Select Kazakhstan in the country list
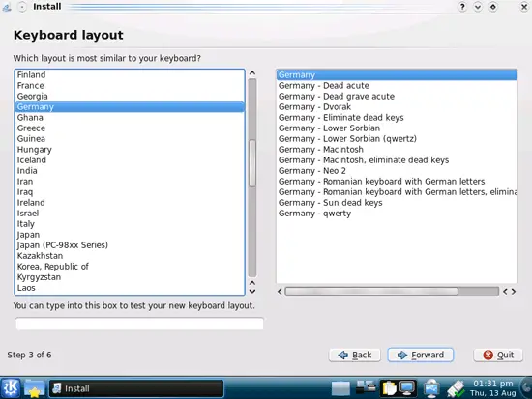Screen dimensions: 532x399 (x=130, y=256)
